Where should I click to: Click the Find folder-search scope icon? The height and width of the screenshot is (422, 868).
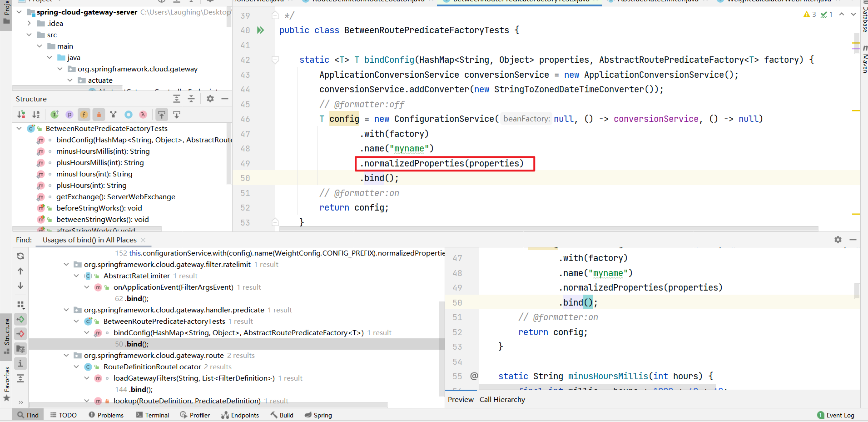[20, 349]
